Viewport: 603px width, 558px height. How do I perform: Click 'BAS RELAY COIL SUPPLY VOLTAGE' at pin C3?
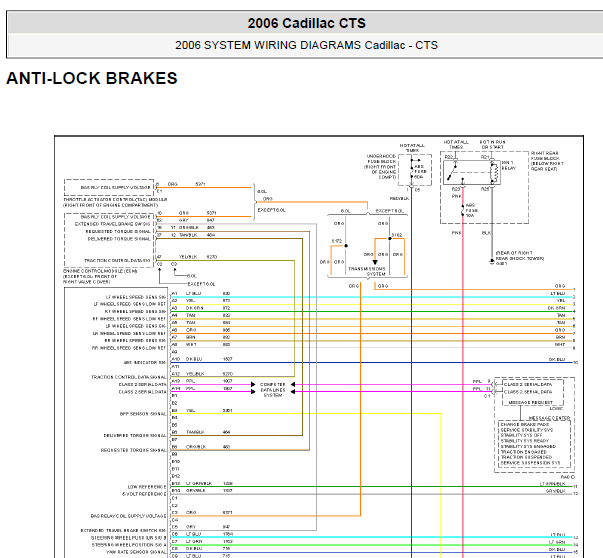(128, 516)
